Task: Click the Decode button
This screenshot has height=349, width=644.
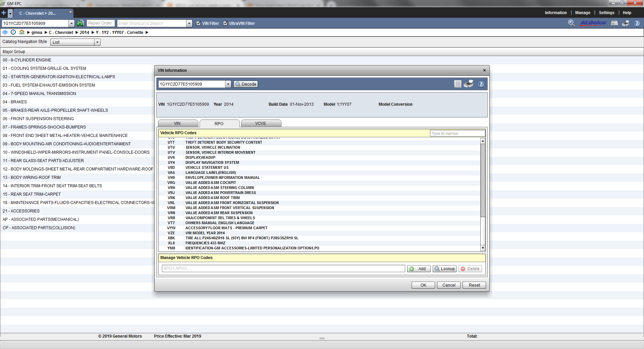Action: click(246, 84)
